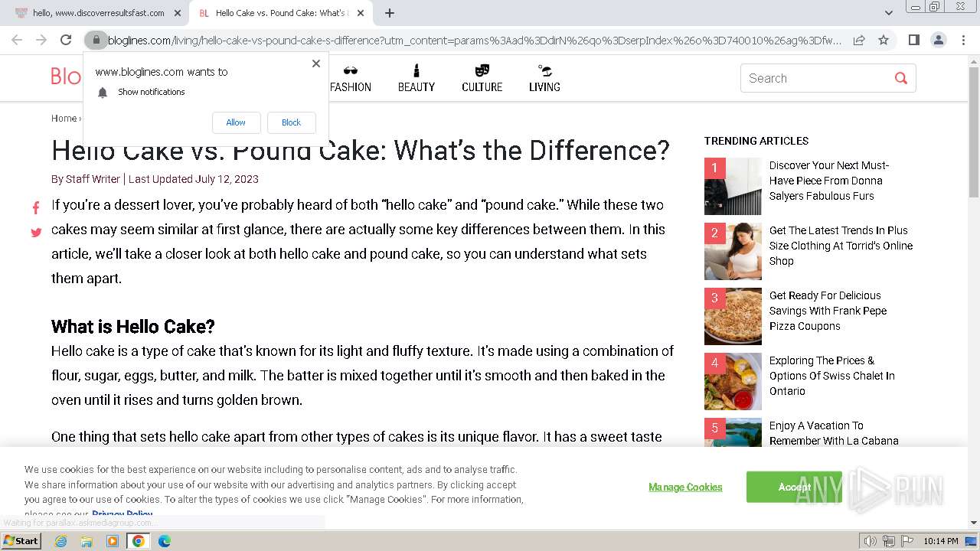The height and width of the screenshot is (551, 980).
Task: Open Internet Explorer from the taskbar
Action: [60, 541]
